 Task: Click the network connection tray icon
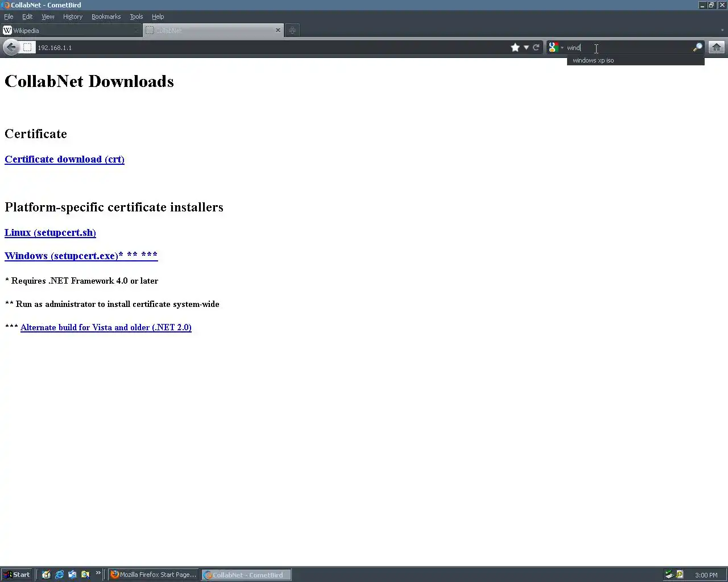[x=669, y=575]
